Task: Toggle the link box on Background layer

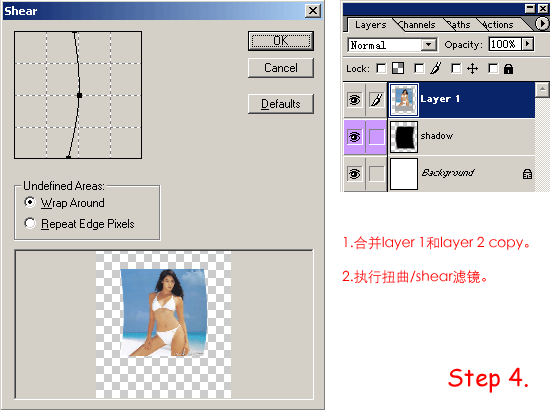Action: click(376, 174)
